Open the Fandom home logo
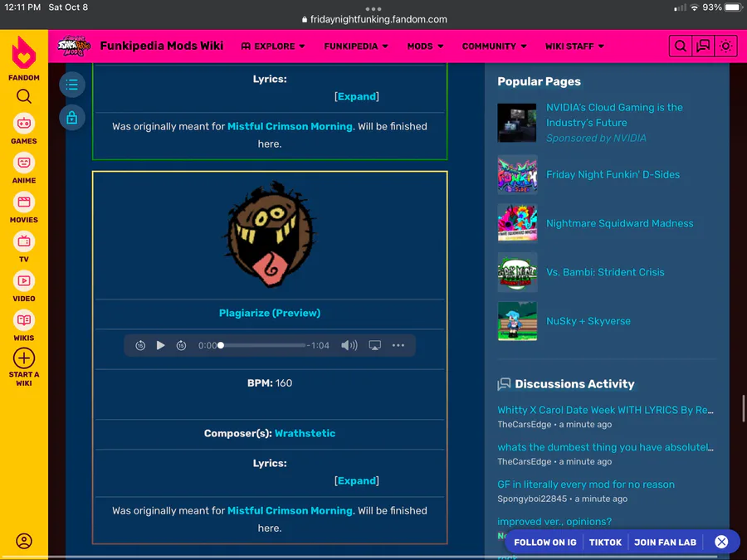747x560 pixels. pyautogui.click(x=24, y=58)
